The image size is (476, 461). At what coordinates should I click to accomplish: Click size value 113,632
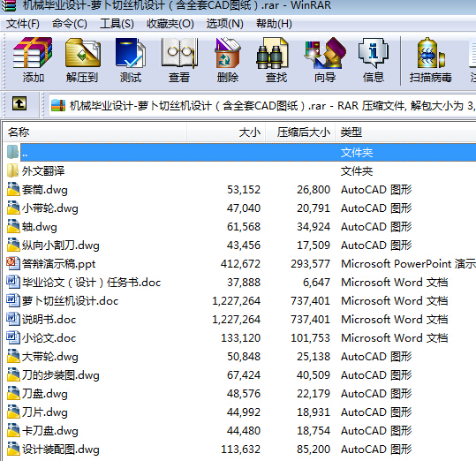[x=240, y=450]
